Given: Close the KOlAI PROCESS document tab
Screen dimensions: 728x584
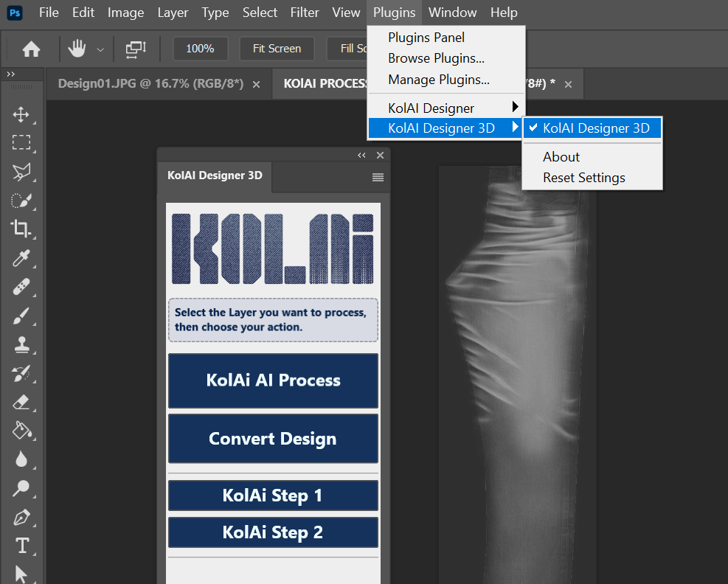Looking at the screenshot, I should [568, 85].
